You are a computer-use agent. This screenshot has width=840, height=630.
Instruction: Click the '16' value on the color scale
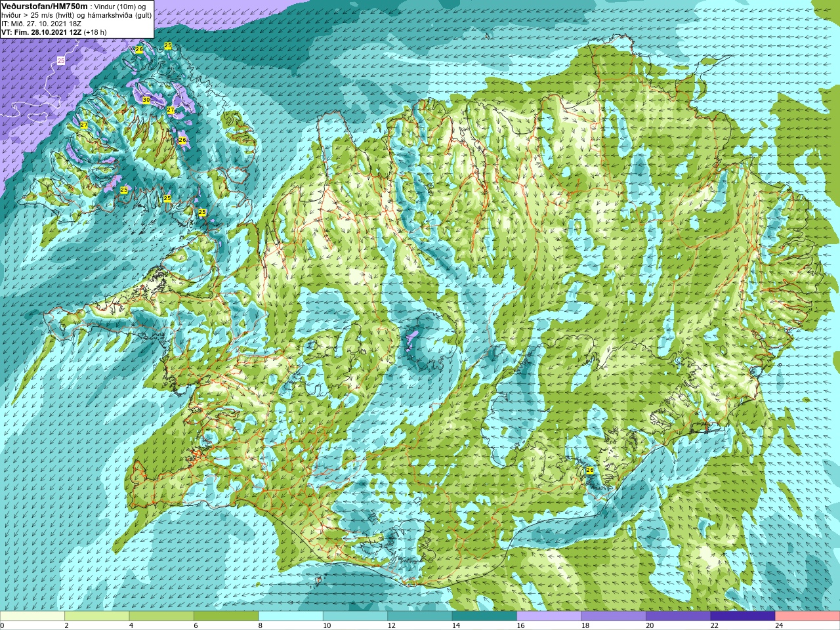click(521, 625)
